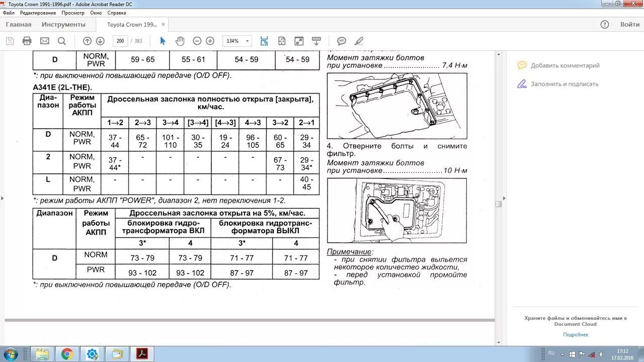644x362 pixels.
Task: Send file by email envelope icon
Action: (x=45, y=41)
